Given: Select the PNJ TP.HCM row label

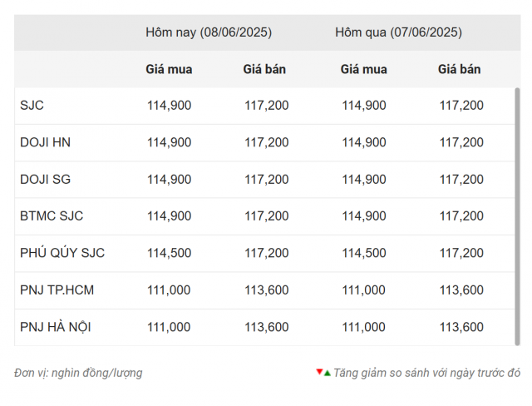Looking at the screenshot, I should point(57,290).
